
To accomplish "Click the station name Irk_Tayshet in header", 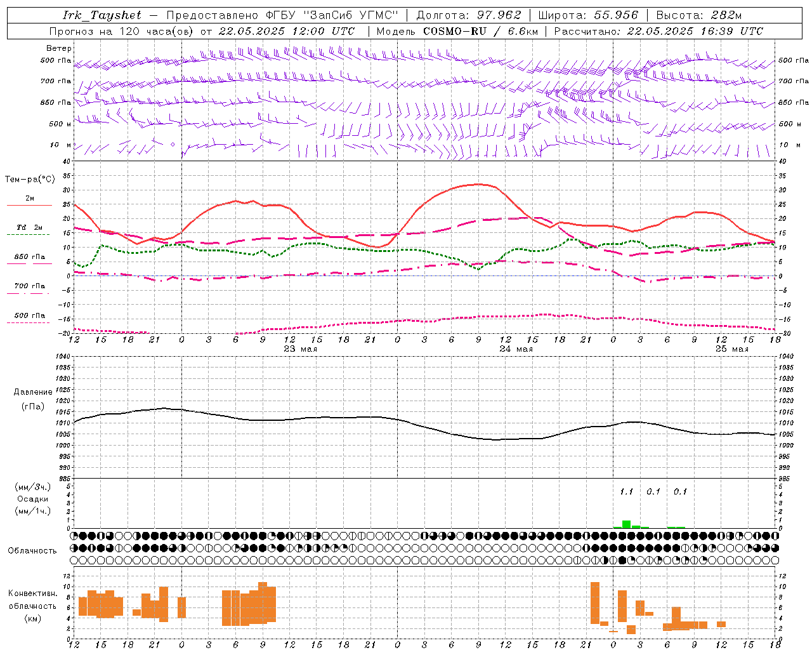I will tap(102, 15).
